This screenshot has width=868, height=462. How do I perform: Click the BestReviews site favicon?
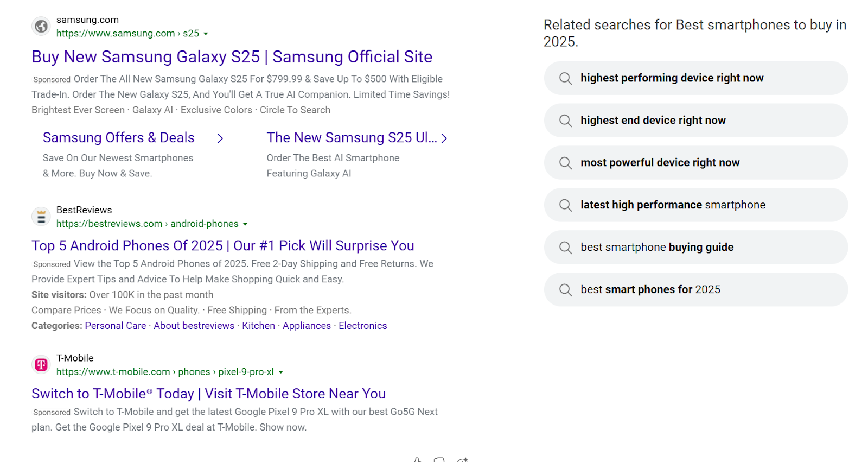(41, 217)
